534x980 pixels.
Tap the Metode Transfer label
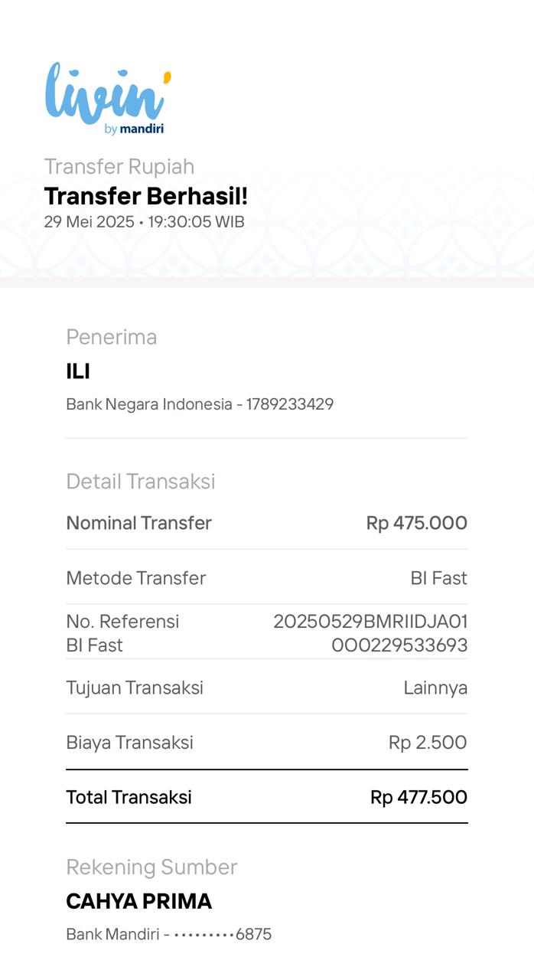coord(135,578)
